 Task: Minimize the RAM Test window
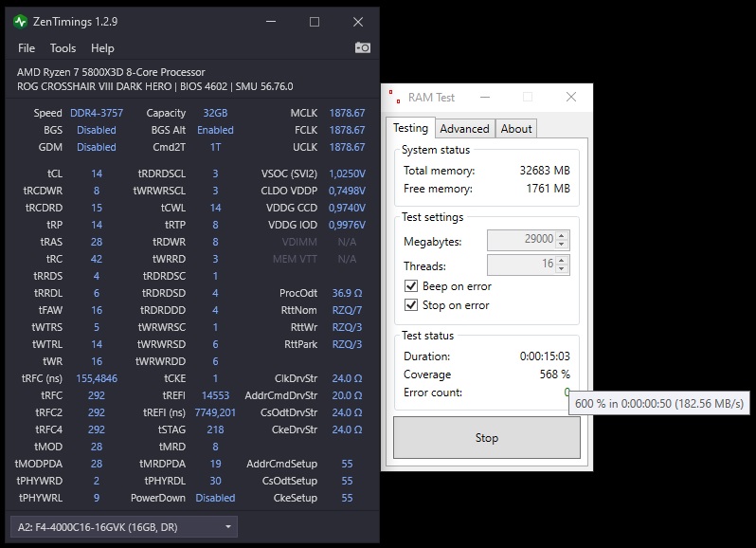click(x=485, y=97)
